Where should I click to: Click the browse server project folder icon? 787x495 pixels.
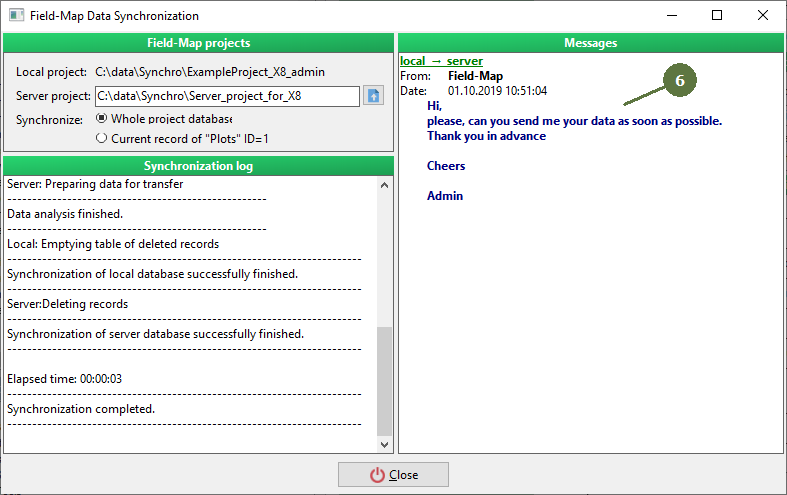(x=373, y=95)
